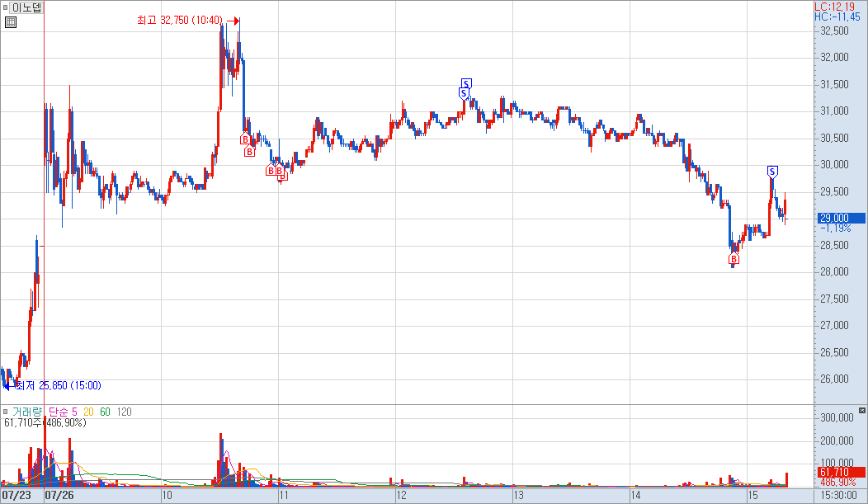868x504 pixels.
Task: Click the 28,500 price axis label
Action: 834,245
